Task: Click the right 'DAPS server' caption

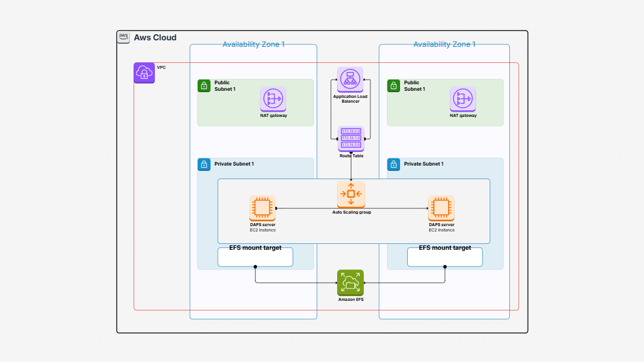Action: (442, 225)
